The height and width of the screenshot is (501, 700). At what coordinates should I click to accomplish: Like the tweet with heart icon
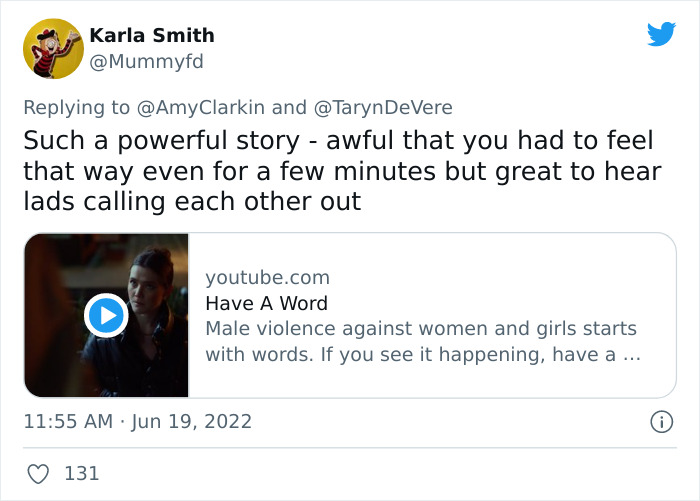38,472
